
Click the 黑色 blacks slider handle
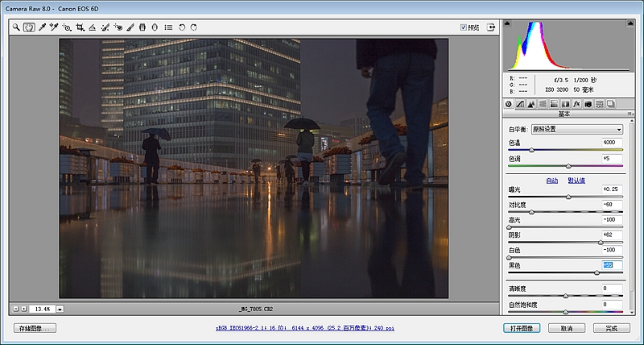coord(597,272)
